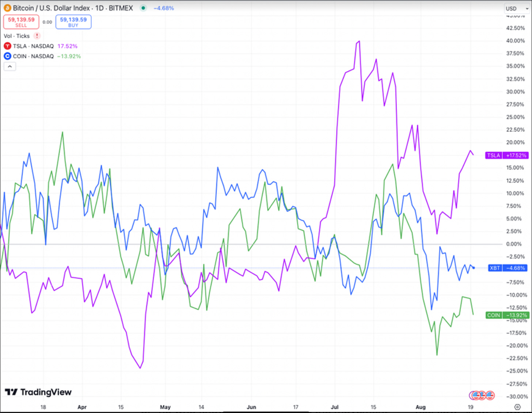Viewport: 532px width, 413px height.
Task: Click TSLA · NASDAQ legend entry
Action: 33,46
